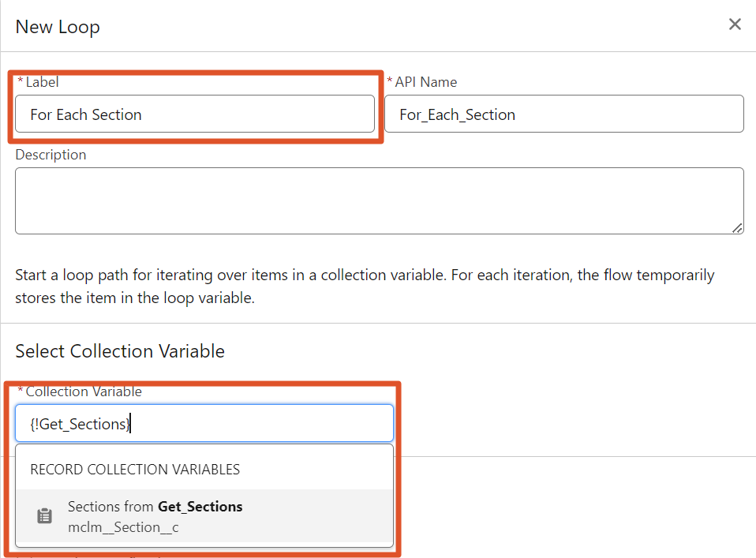Click the required asterisk beside Label
The height and width of the screenshot is (558, 756).
(x=20, y=81)
